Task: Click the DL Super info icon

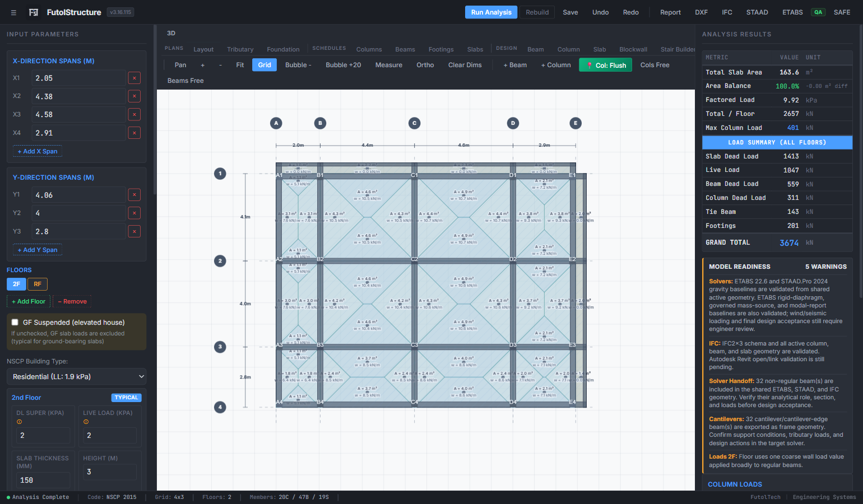Action: click(x=19, y=422)
